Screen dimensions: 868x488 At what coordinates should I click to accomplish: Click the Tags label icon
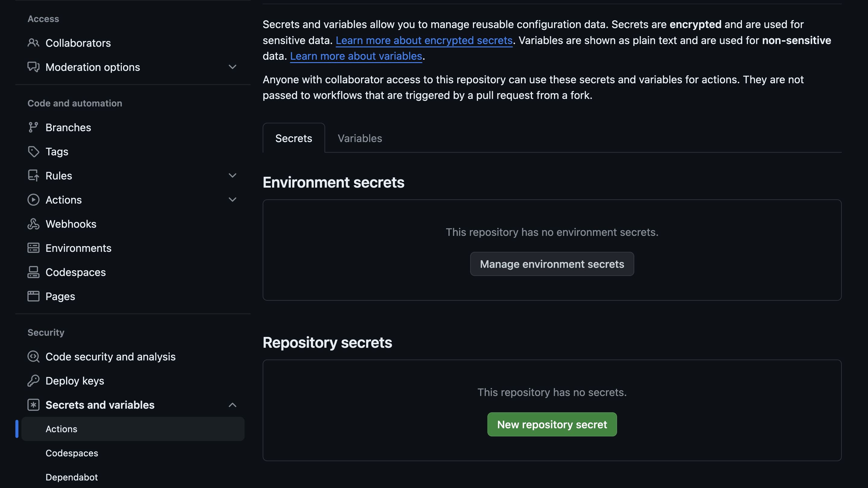point(33,152)
